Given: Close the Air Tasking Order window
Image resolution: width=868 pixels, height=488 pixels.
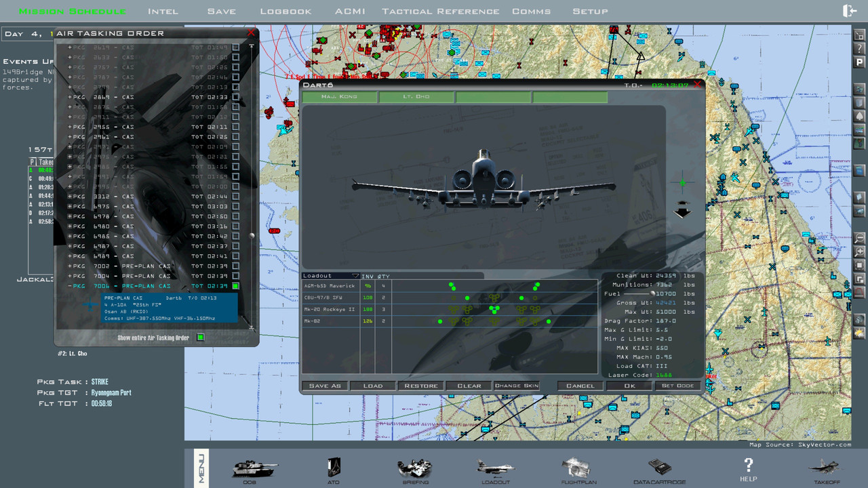Looking at the screenshot, I should click(251, 33).
